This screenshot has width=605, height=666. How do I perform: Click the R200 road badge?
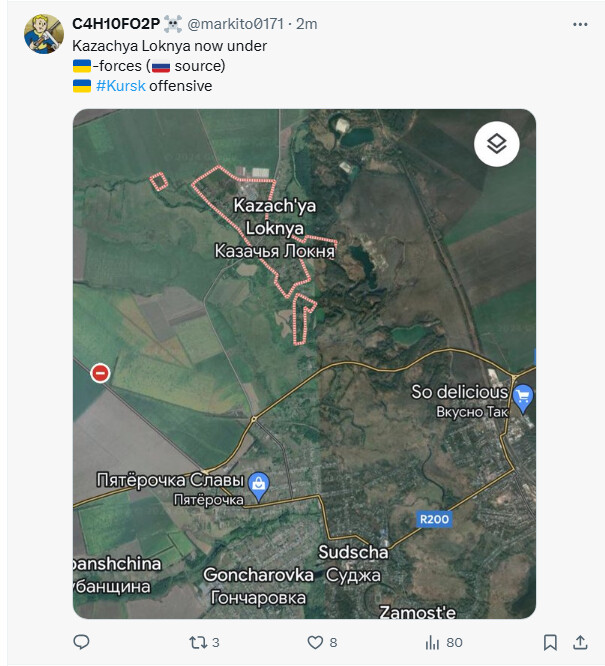[434, 519]
